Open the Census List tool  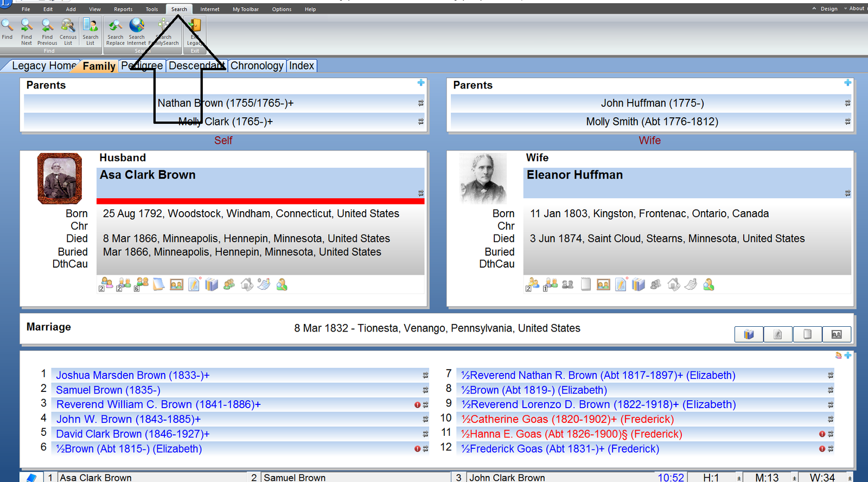(68, 25)
